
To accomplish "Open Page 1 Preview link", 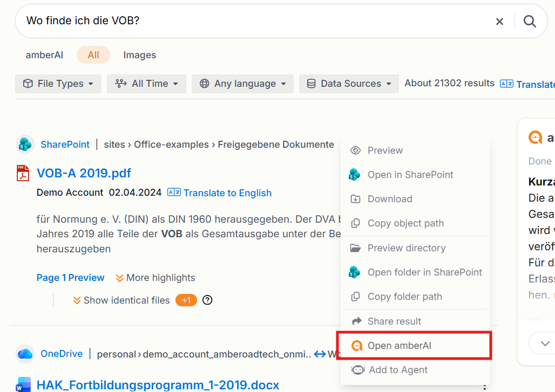I will [x=70, y=278].
